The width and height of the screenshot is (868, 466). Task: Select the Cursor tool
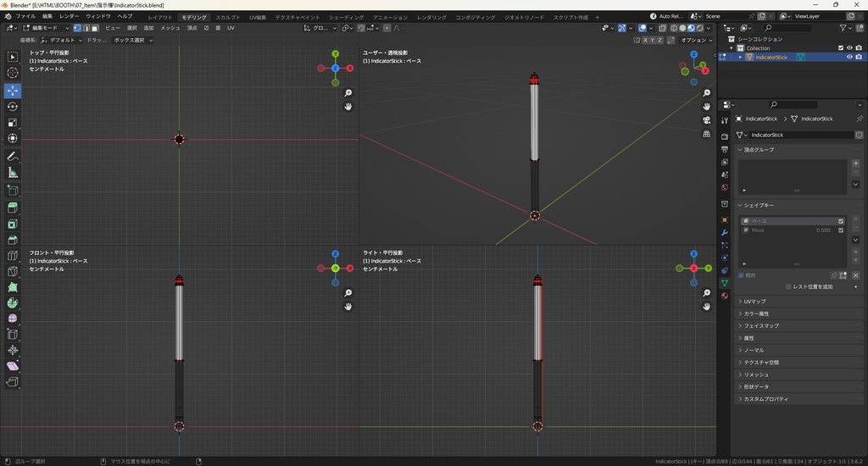[x=12, y=73]
